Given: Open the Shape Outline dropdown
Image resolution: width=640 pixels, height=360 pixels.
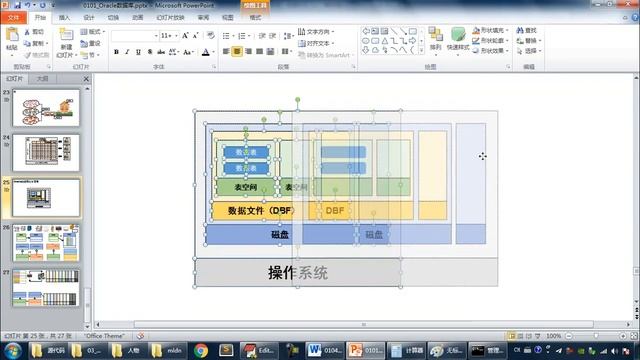Looking at the screenshot, I should point(490,40).
